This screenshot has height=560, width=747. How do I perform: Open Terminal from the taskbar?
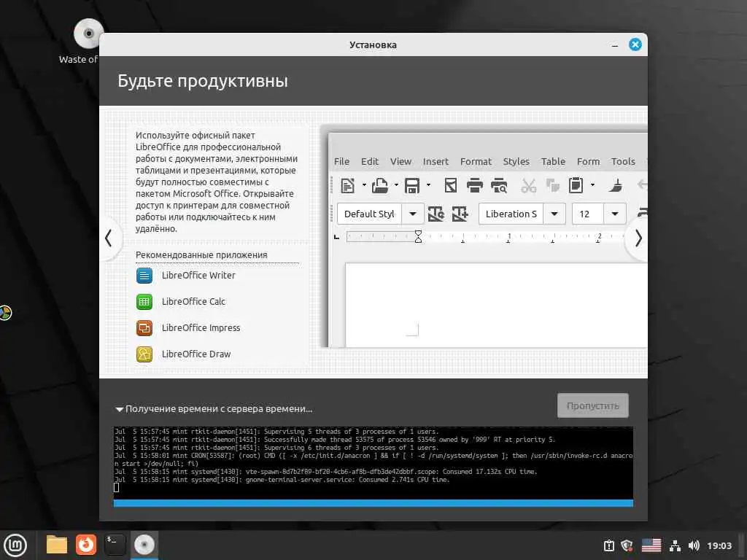(x=115, y=544)
